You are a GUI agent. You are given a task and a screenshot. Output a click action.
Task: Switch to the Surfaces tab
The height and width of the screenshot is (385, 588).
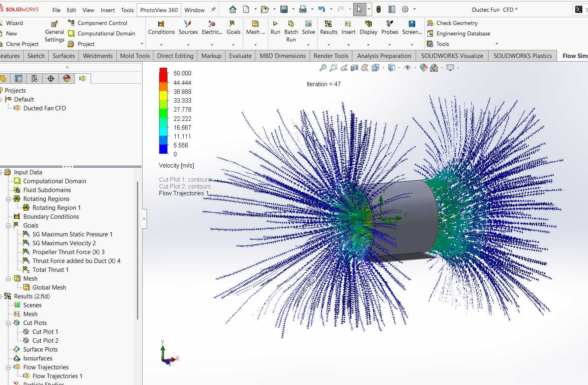click(64, 56)
